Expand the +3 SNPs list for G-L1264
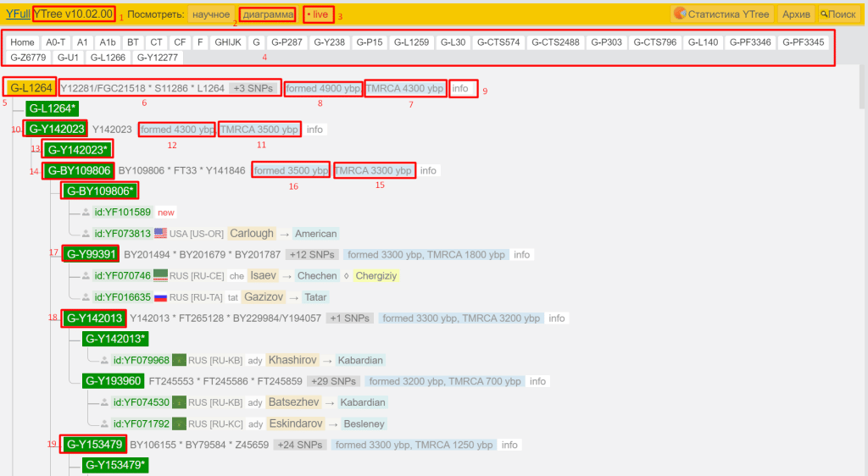The height and width of the screenshot is (476, 868). point(253,88)
